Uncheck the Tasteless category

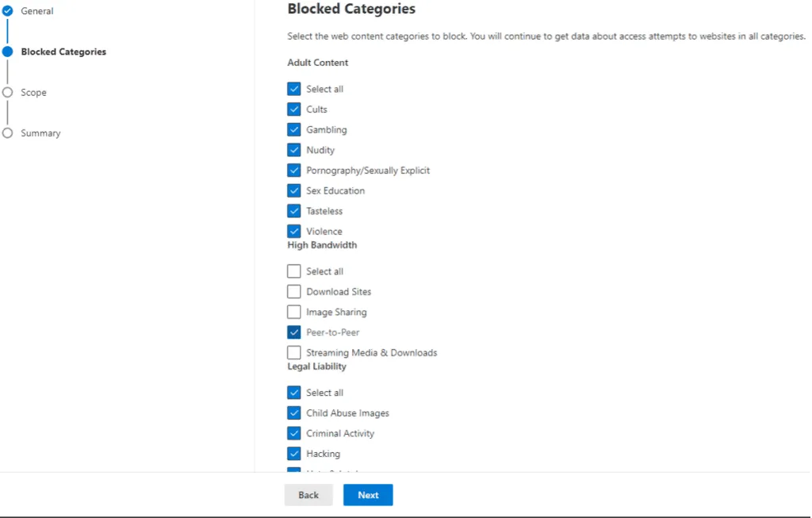point(294,210)
